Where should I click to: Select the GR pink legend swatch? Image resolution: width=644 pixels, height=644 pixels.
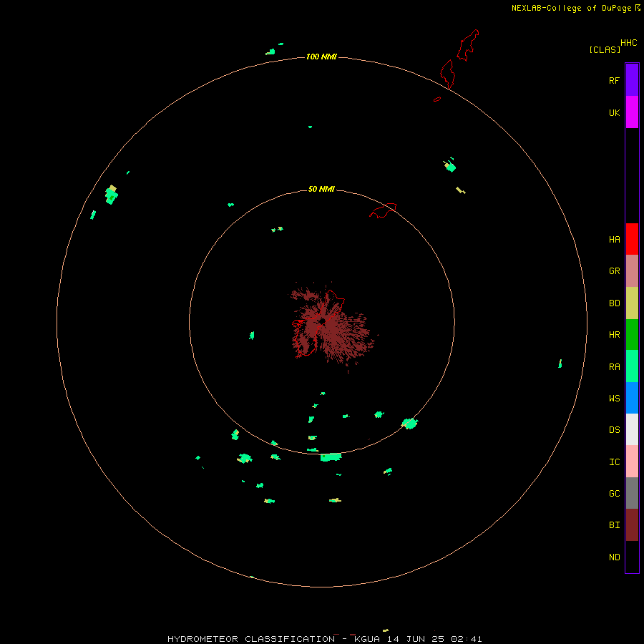(632, 270)
